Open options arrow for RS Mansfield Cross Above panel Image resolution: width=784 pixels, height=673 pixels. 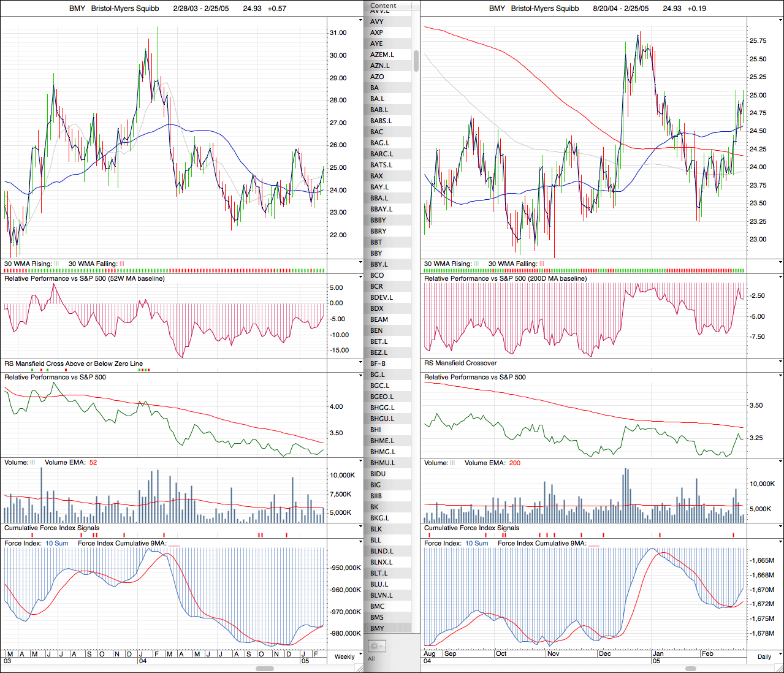click(x=360, y=363)
